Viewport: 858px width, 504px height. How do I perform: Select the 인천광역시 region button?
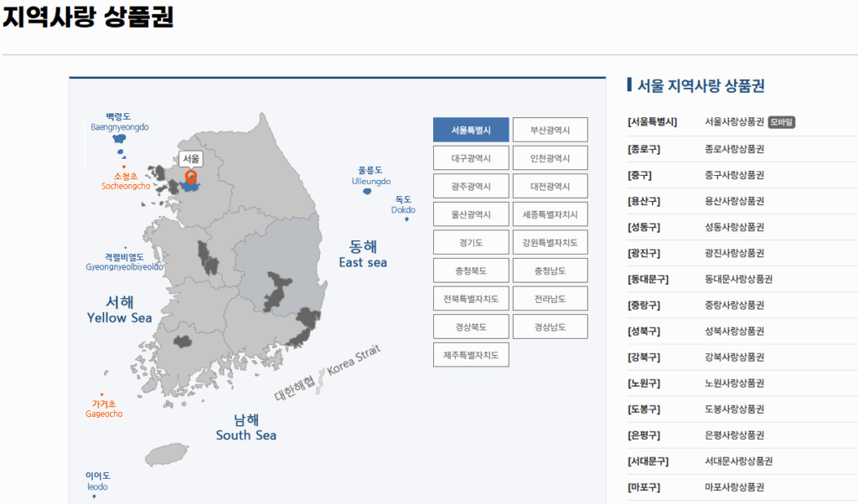point(550,158)
